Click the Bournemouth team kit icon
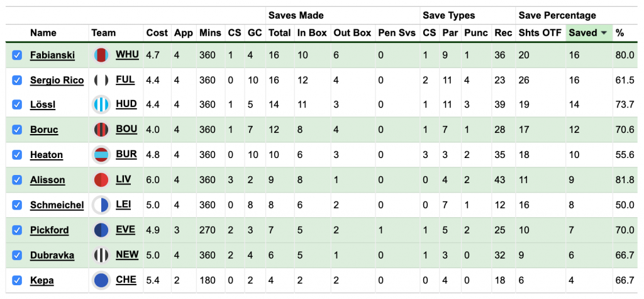This screenshot has width=644, height=299. pyautogui.click(x=101, y=130)
